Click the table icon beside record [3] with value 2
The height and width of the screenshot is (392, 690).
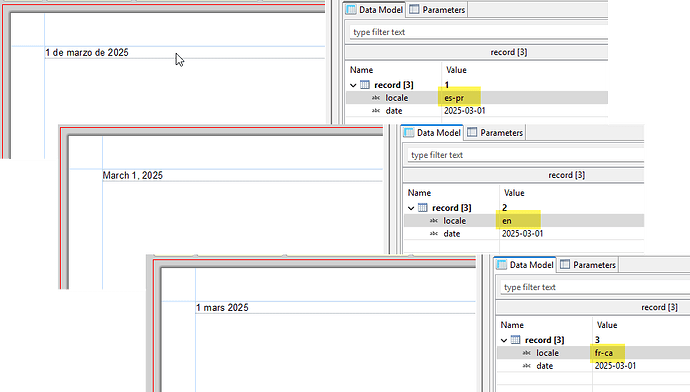422,208
